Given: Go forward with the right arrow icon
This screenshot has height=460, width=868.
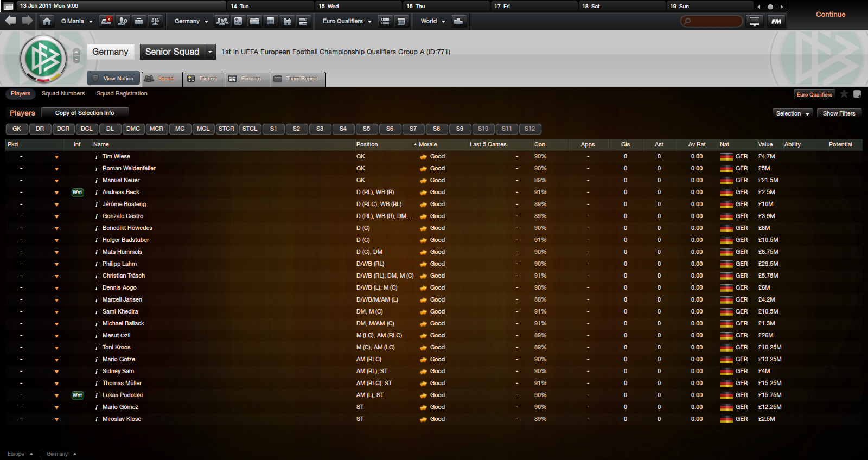Looking at the screenshot, I should 28,21.
